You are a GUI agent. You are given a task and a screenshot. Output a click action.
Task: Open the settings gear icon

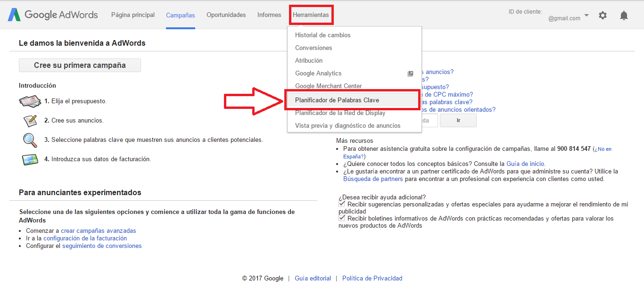pos(603,15)
